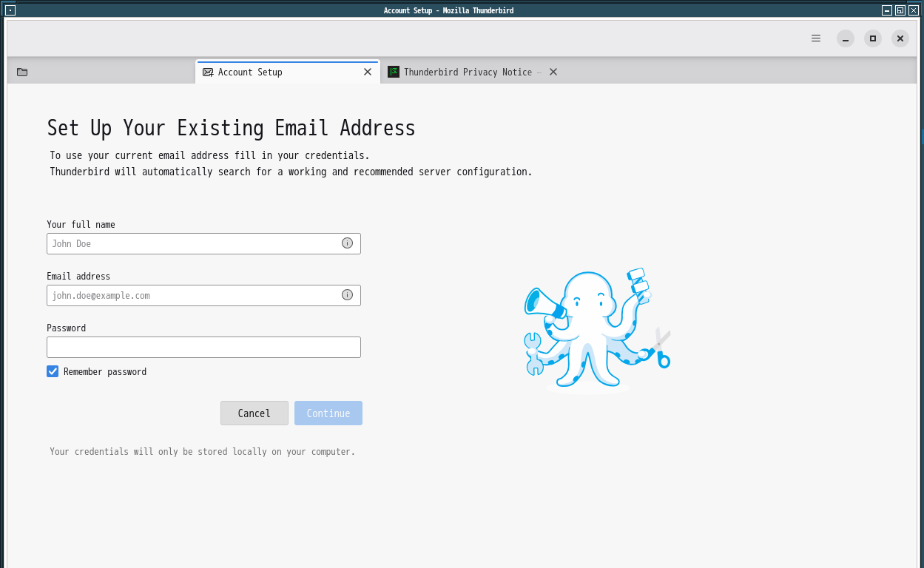This screenshot has width=924, height=568.
Task: Close the window from the outer title bar
Action: 914,10
